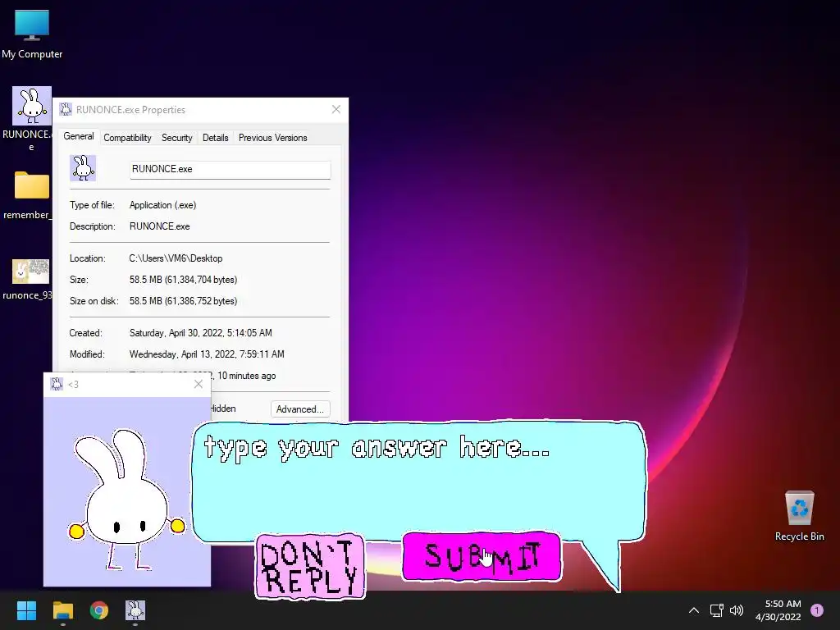
Task: Click the bunny icon in <3 window title
Action: (57, 384)
